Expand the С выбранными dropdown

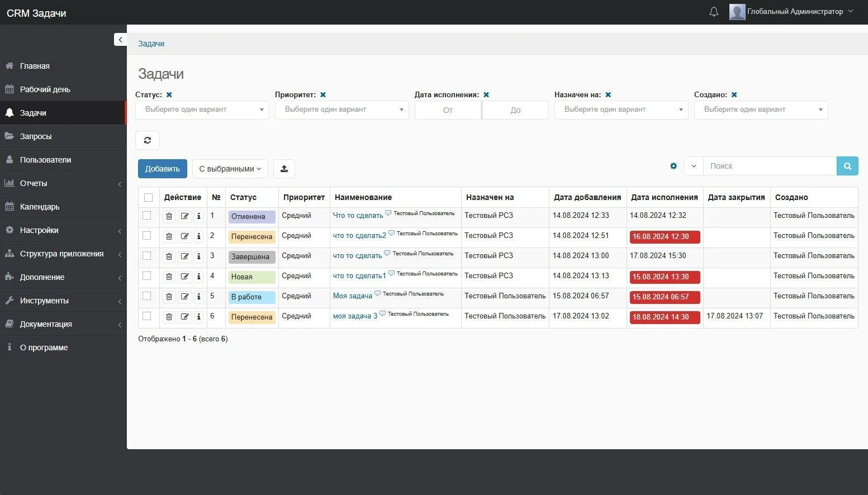[230, 169]
